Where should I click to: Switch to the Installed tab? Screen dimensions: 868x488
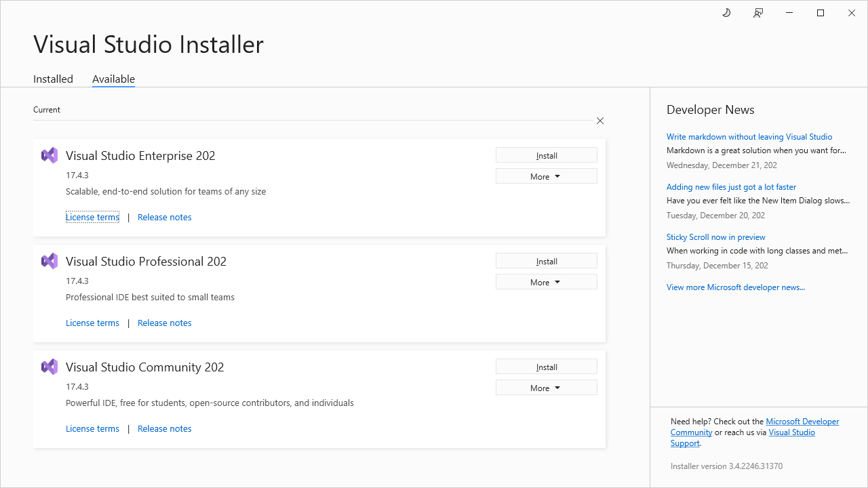point(53,79)
